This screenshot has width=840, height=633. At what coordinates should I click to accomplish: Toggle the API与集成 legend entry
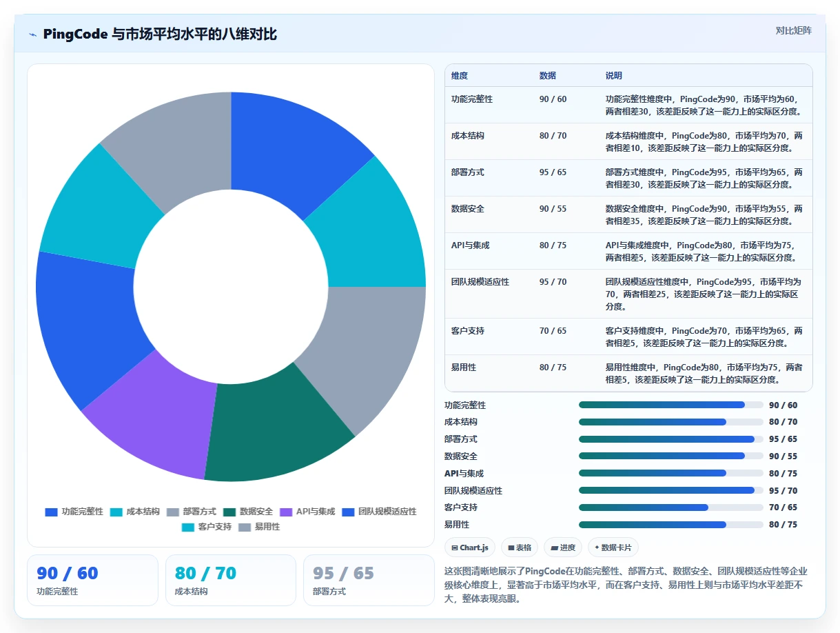tap(307, 512)
